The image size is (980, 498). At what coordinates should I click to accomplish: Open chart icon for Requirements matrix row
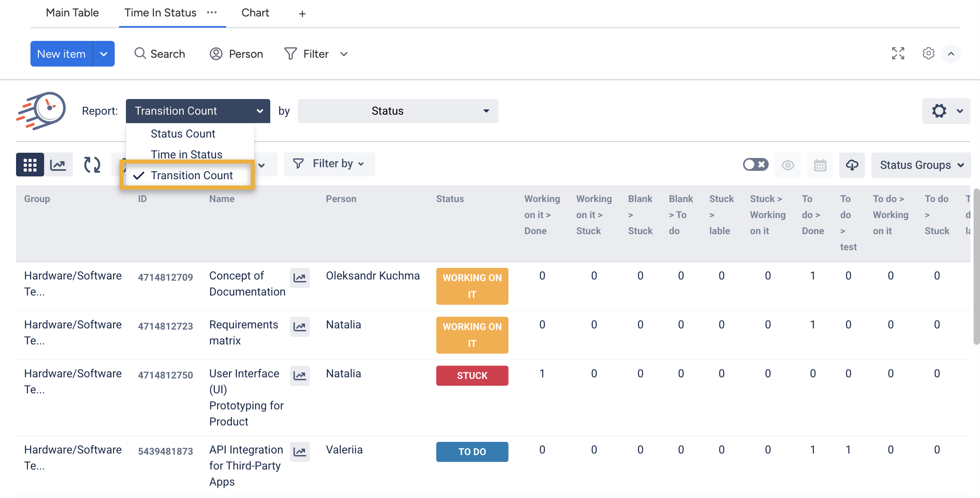click(x=300, y=326)
